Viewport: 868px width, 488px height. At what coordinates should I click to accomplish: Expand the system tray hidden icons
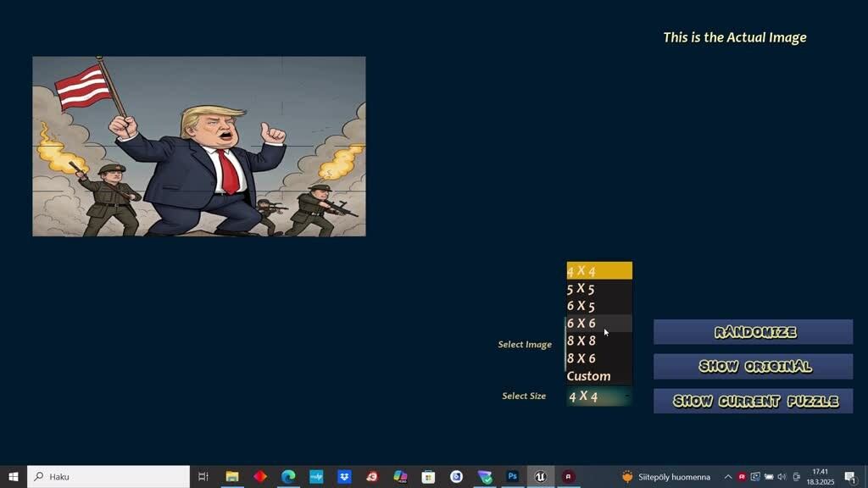click(727, 477)
